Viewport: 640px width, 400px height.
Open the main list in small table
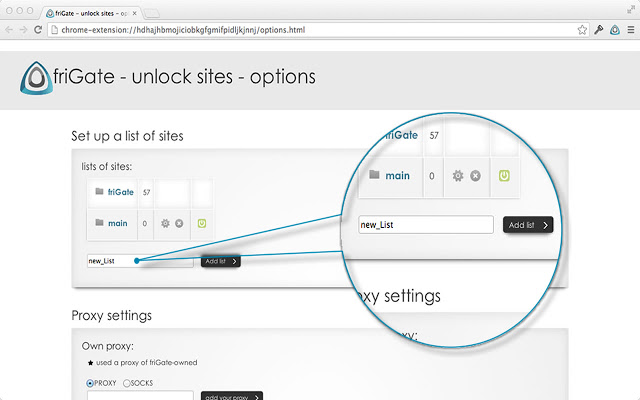[x=118, y=223]
